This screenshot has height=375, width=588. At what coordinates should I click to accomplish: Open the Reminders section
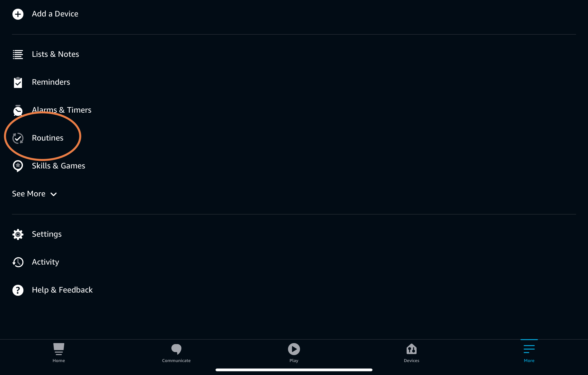(x=51, y=82)
